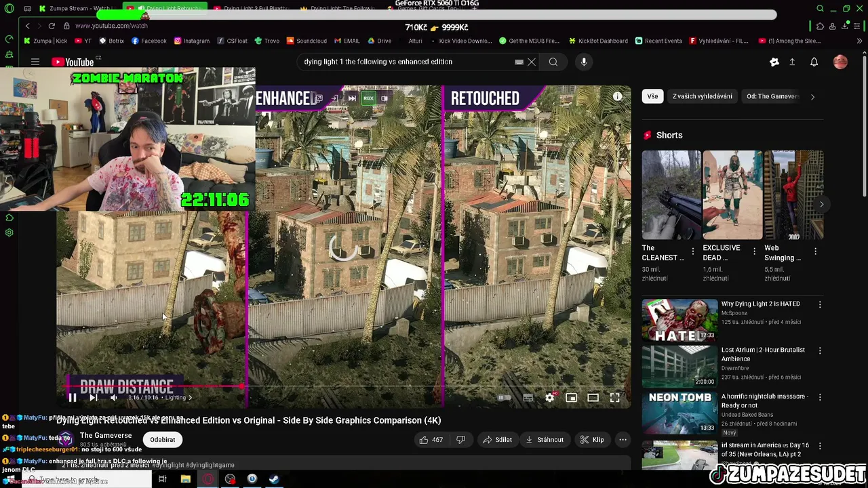Go back with the browser back arrow

(27, 26)
